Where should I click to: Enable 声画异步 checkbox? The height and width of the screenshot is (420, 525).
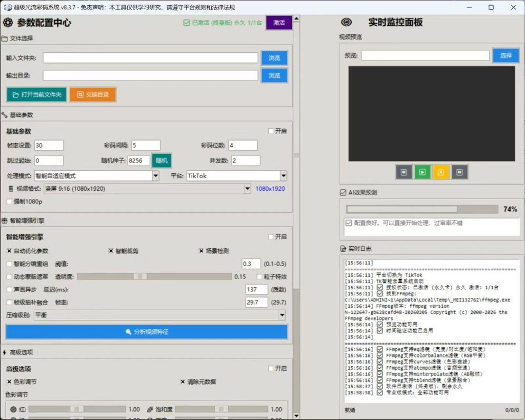click(9, 289)
